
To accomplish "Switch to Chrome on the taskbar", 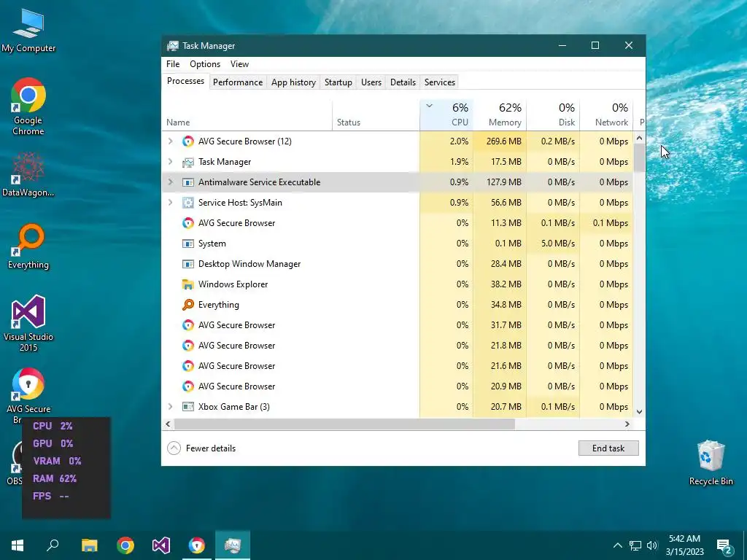I will [125, 545].
